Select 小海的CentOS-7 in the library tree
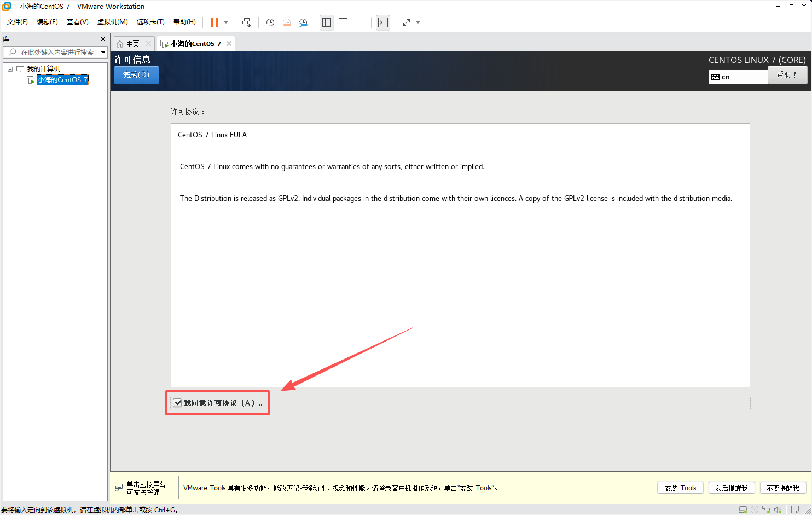 pyautogui.click(x=62, y=80)
